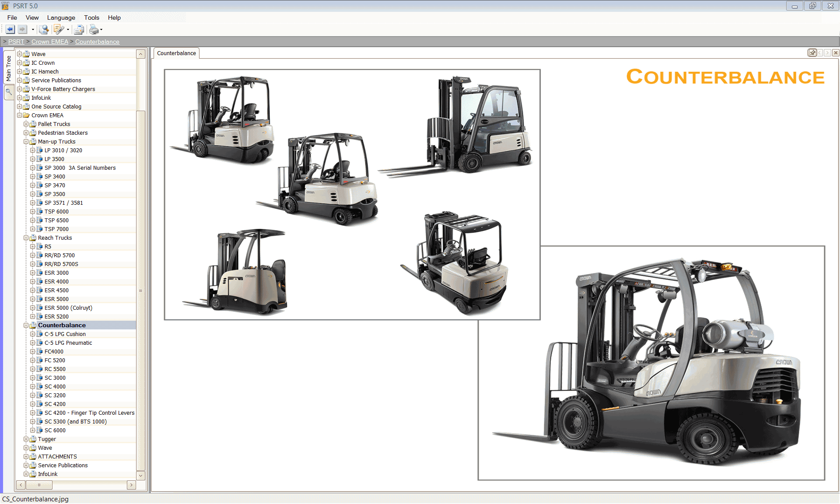Select the FC 5200 item in the tree
This screenshot has width=840, height=504.
coord(55,360)
